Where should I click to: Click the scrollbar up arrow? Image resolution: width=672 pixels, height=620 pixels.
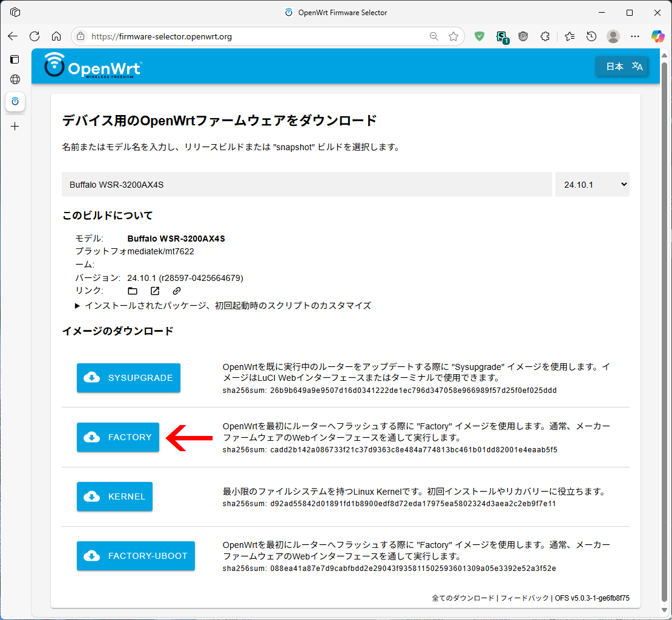point(664,55)
